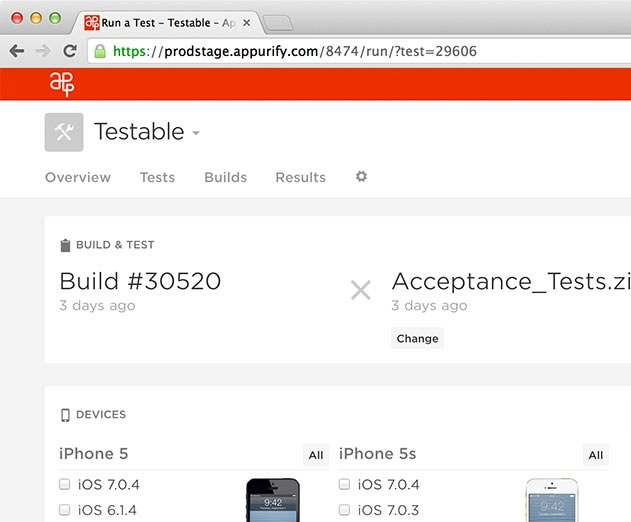Switch to the Tests tab
The width and height of the screenshot is (631, 522).
click(x=157, y=177)
